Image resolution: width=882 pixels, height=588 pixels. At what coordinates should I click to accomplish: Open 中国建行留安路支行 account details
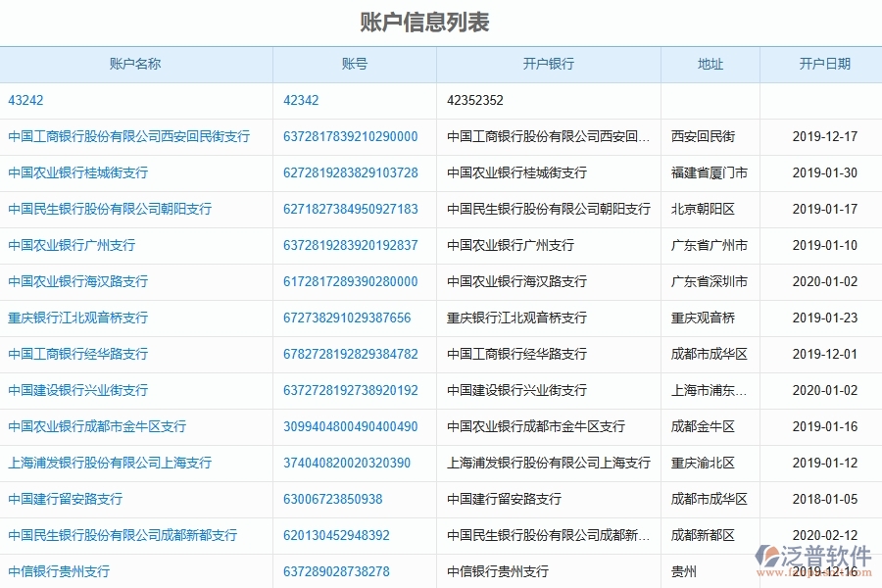66,499
